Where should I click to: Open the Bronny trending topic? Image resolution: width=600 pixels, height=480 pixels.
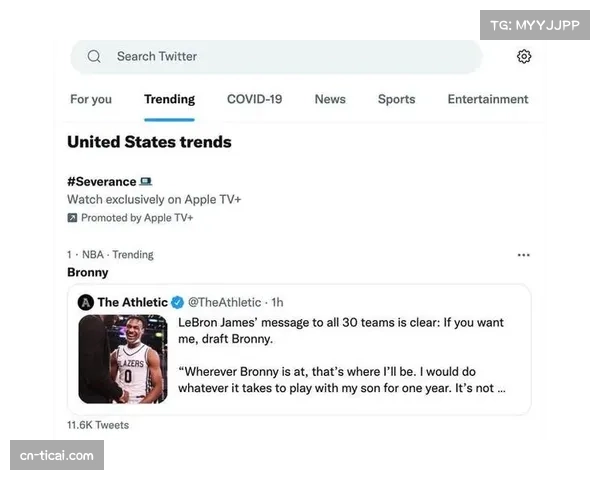[x=88, y=272]
